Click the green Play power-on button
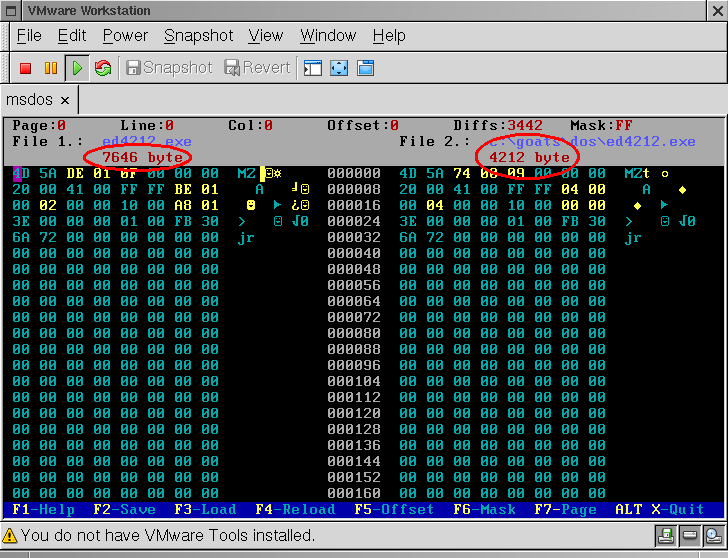Image resolution: width=728 pixels, height=558 pixels. (77, 68)
